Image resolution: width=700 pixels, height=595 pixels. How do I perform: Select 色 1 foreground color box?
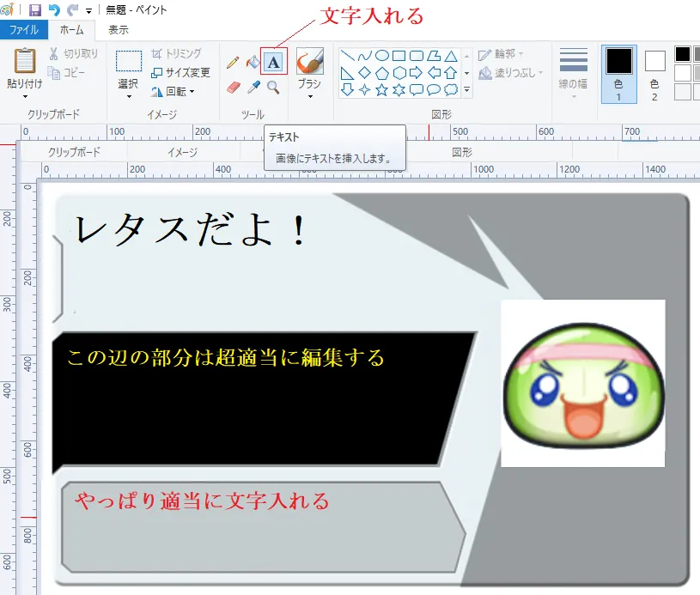(618, 74)
